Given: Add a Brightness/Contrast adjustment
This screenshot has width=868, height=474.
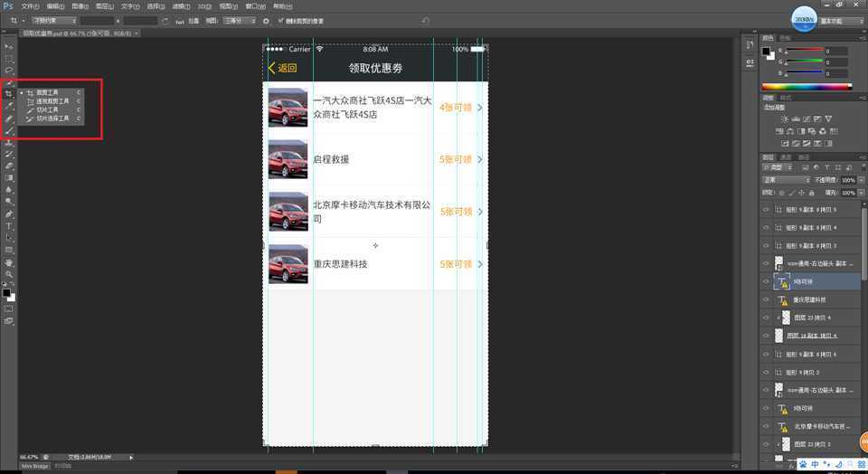Looking at the screenshot, I should (785, 118).
